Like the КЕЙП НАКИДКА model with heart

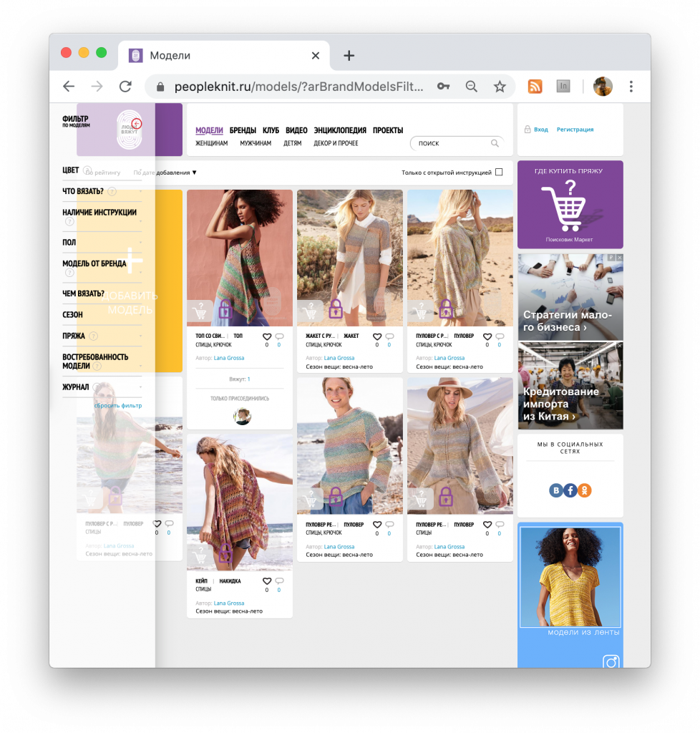(x=267, y=581)
